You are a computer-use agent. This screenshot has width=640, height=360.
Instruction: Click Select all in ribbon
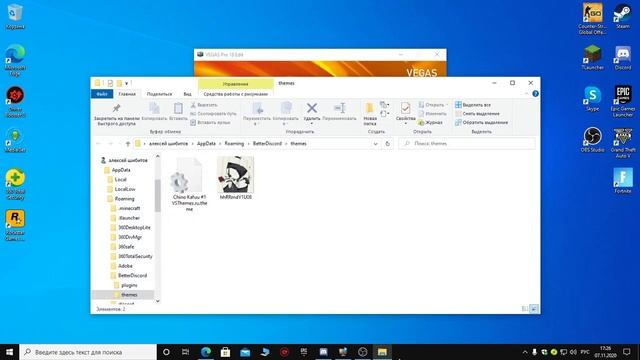pyautogui.click(x=473, y=105)
